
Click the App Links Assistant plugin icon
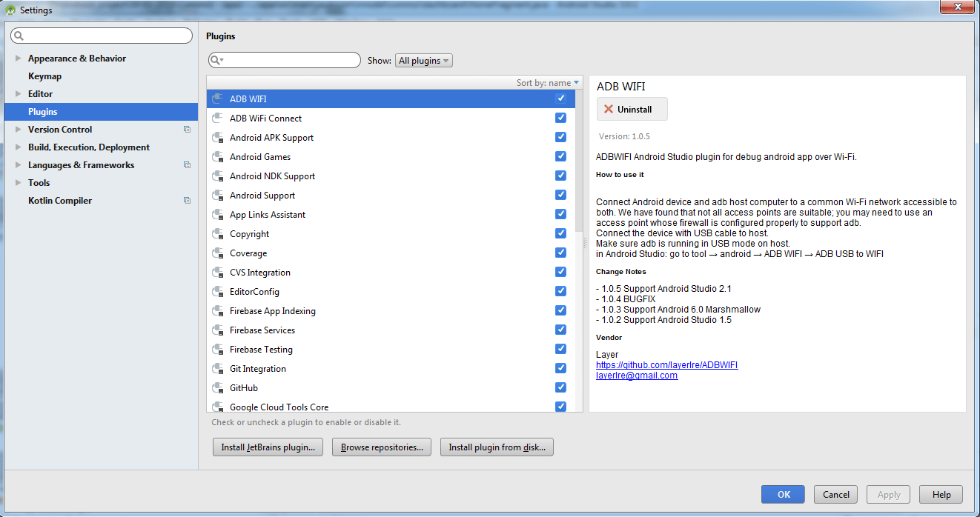coord(217,214)
